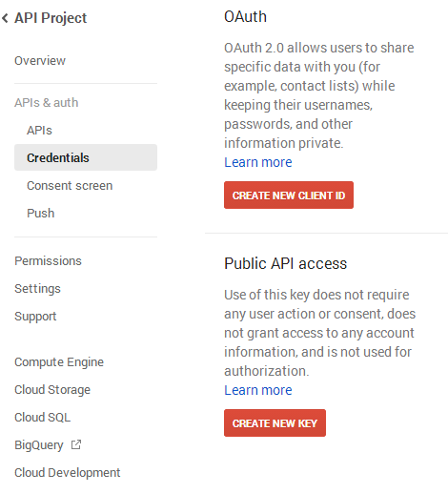Open the APIs sidebar item
Image resolution: width=448 pixels, height=494 pixels.
pos(39,131)
